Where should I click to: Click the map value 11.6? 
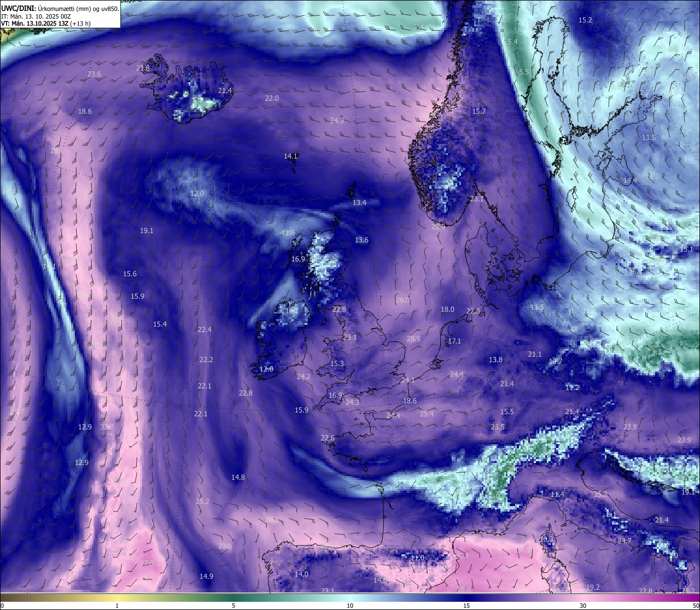(x=288, y=233)
